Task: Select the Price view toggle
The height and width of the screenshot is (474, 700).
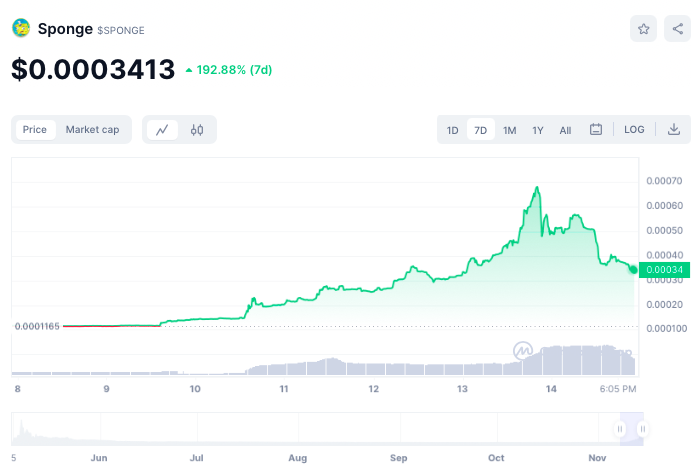Action: pyautogui.click(x=35, y=130)
